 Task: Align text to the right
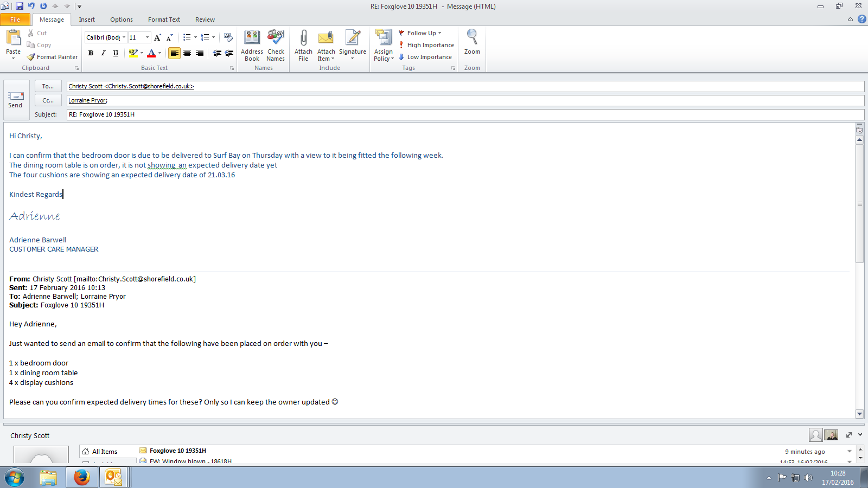(x=200, y=53)
